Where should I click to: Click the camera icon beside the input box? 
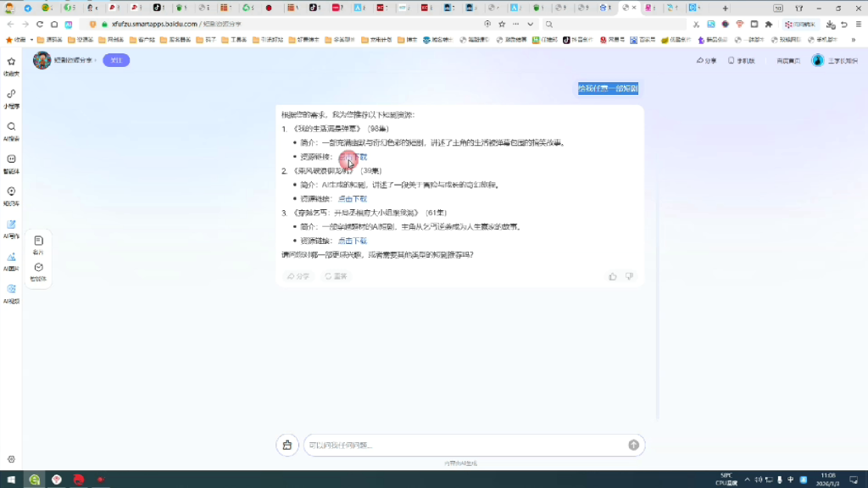coord(287,445)
